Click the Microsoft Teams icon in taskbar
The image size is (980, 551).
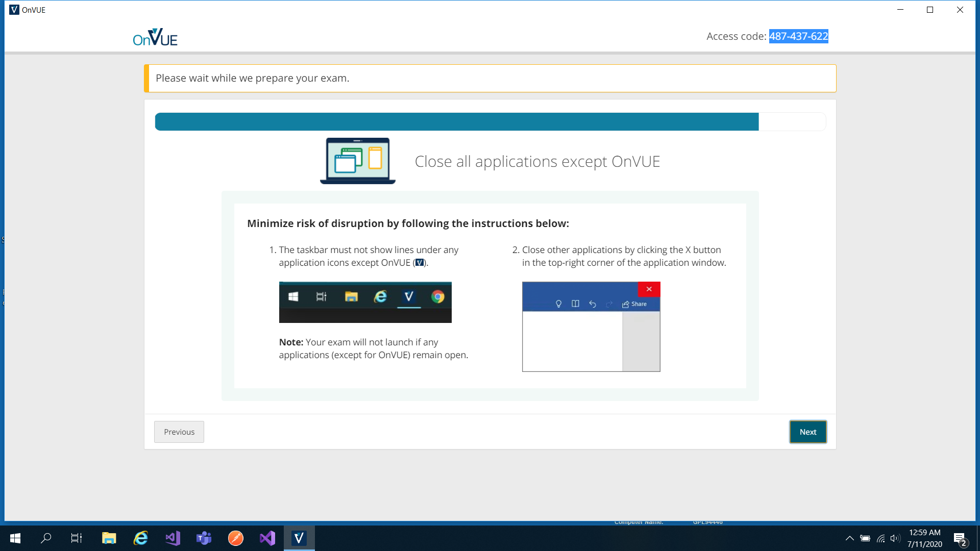(x=204, y=538)
